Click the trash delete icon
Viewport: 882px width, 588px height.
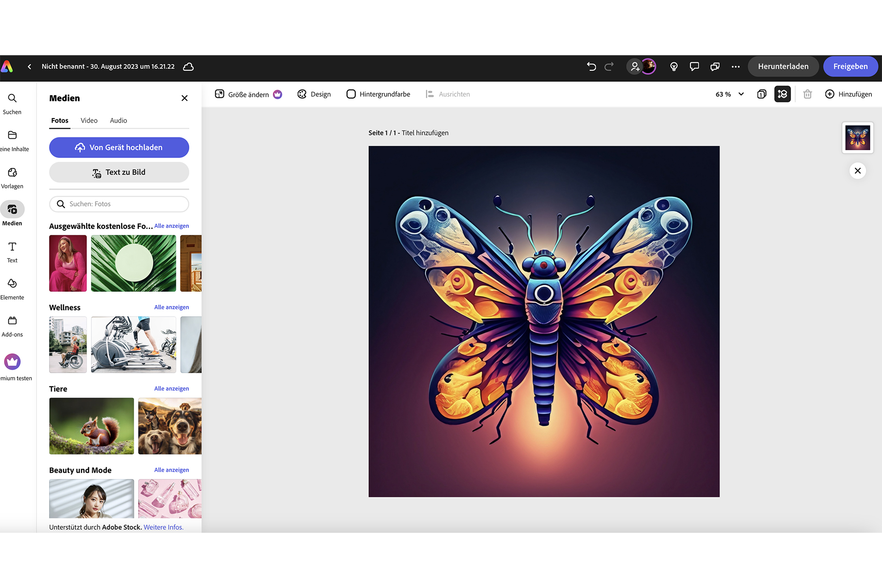[x=807, y=94]
